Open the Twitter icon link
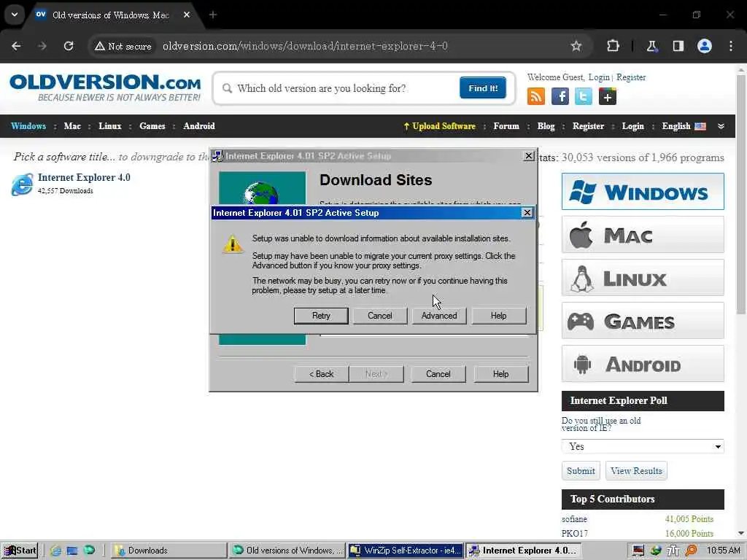Screen dimensions: 747x560 584,97
